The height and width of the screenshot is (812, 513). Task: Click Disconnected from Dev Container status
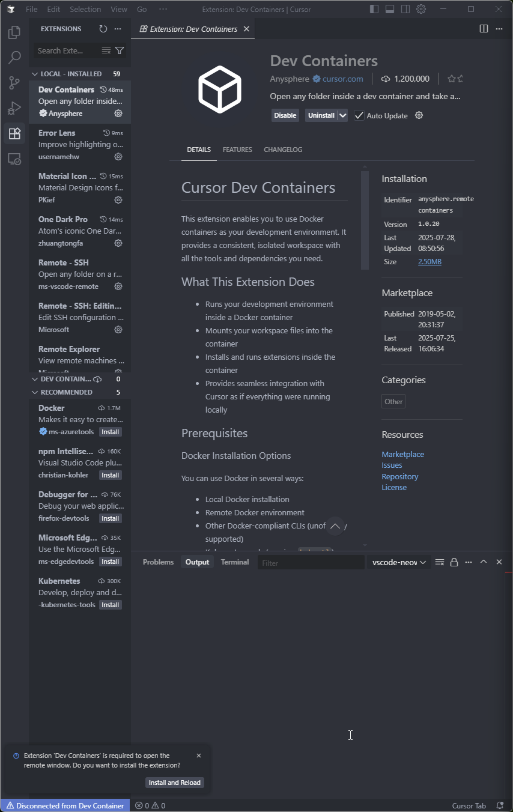pos(65,805)
